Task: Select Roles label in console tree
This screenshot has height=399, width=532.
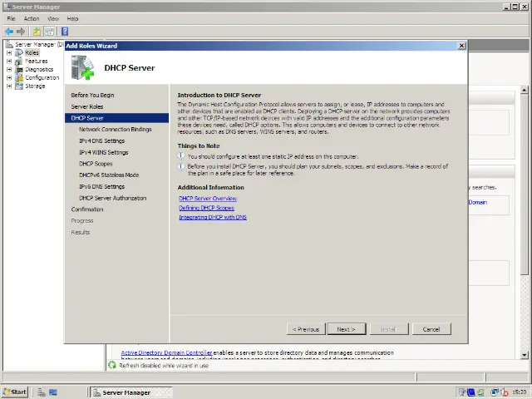Action: pyautogui.click(x=32, y=53)
